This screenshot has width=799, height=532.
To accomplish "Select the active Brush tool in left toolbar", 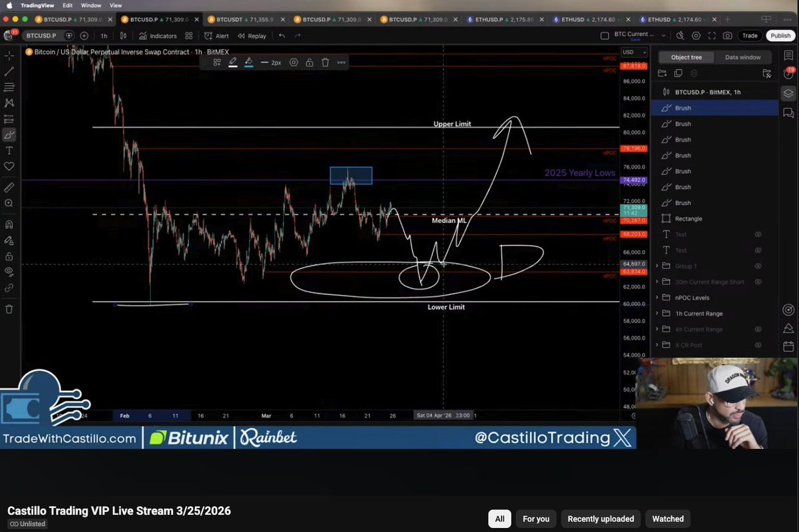I will click(9, 135).
